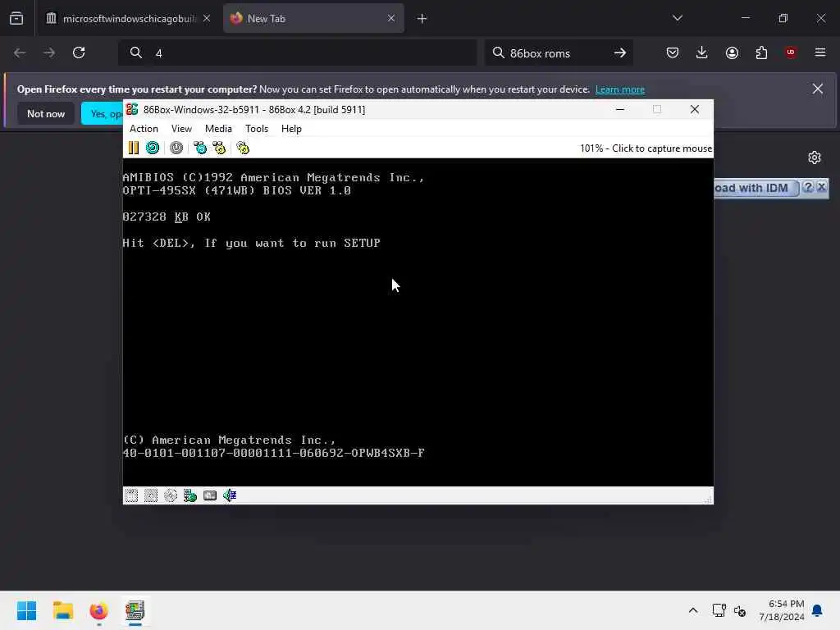Pause the 86Box emulation
840x630 pixels.
coord(134,148)
